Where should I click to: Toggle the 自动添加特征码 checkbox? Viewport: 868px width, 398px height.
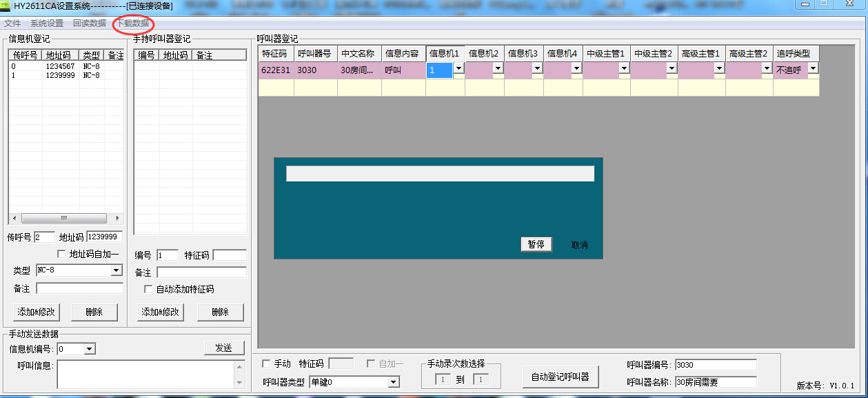pyautogui.click(x=148, y=289)
